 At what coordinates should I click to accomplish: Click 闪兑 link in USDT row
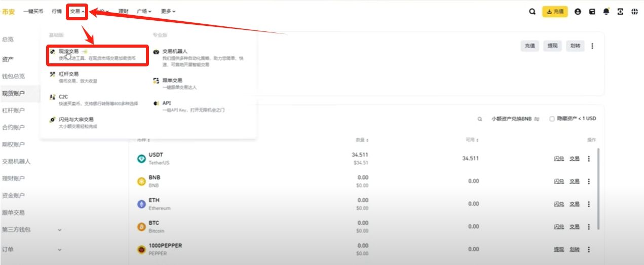559,159
